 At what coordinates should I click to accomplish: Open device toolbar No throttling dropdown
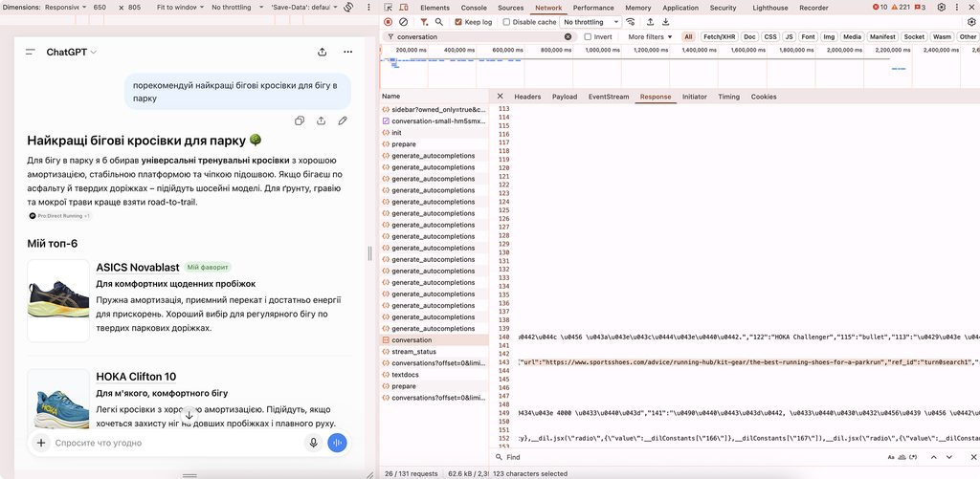click(237, 8)
